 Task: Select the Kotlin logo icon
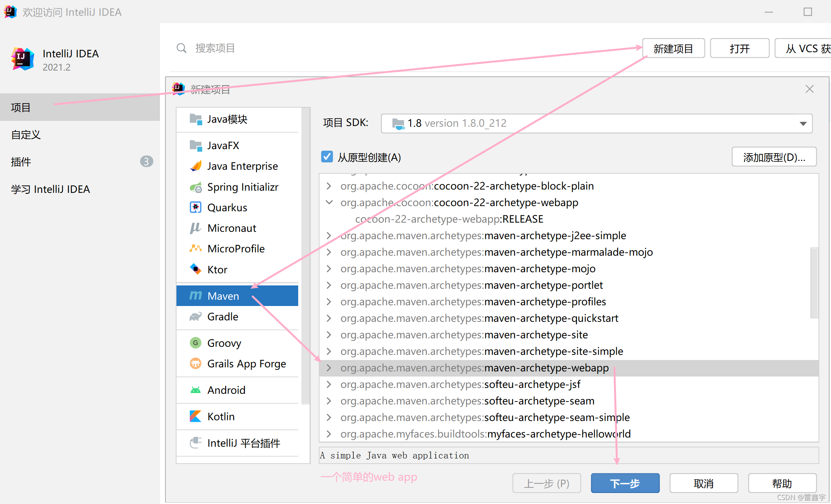tap(196, 416)
